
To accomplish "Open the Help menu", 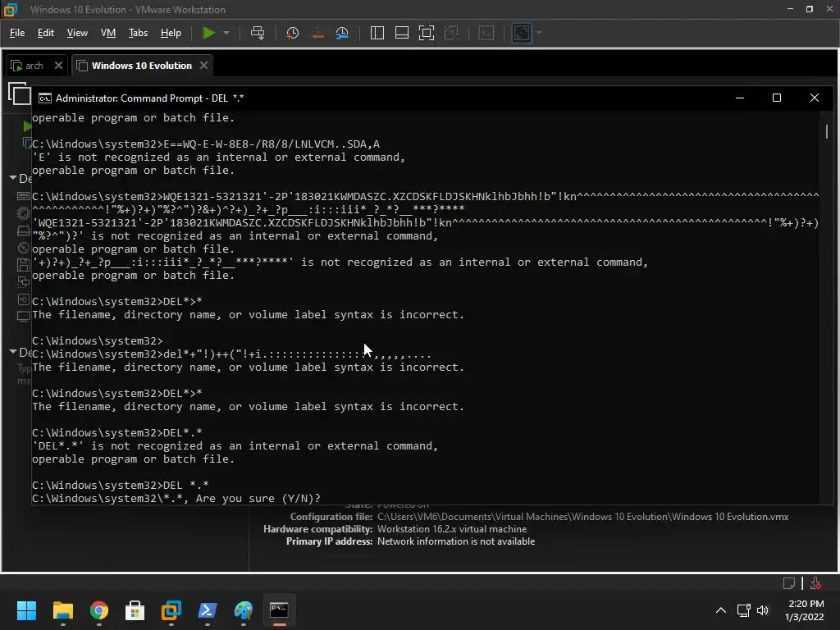I will tap(171, 33).
